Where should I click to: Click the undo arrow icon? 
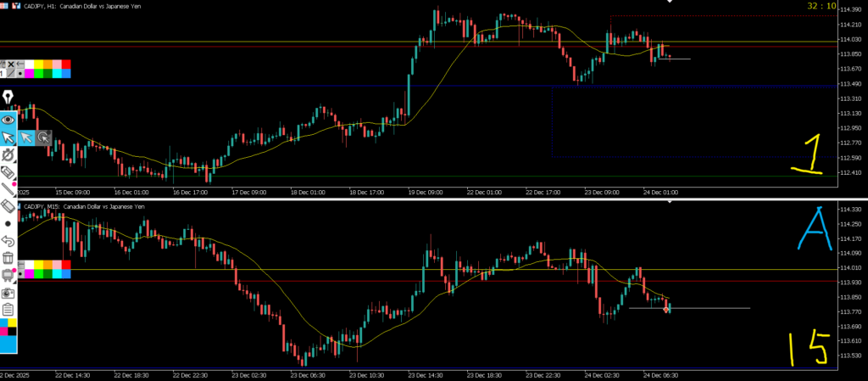point(8,241)
